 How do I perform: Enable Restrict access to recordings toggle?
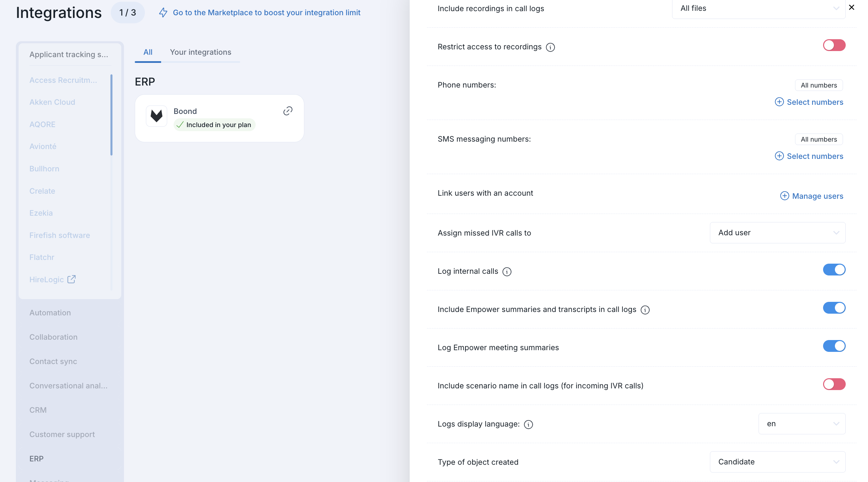834,45
